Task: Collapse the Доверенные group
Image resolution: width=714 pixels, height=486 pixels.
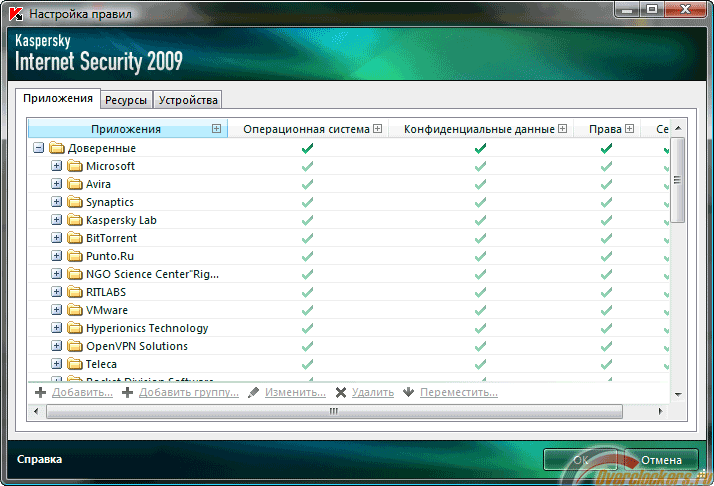Action: point(39,148)
